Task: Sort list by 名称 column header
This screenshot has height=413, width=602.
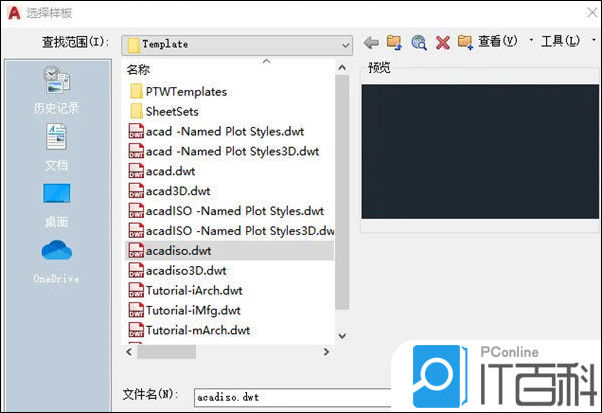Action: (138, 69)
